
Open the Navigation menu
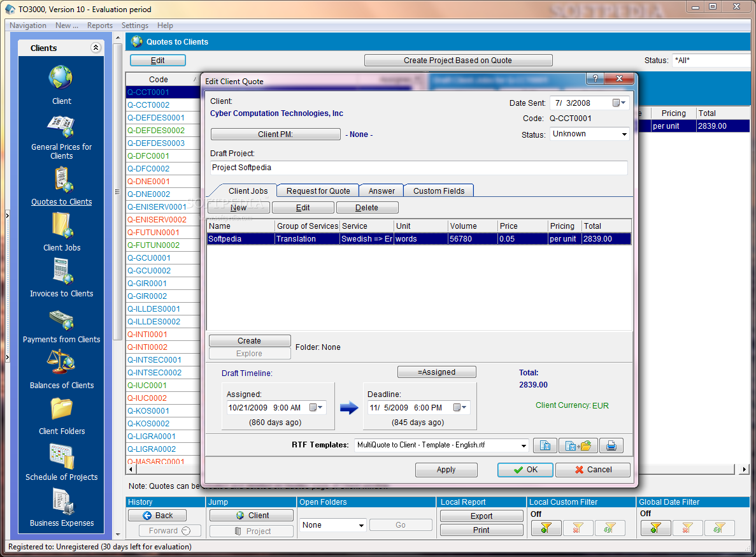point(28,25)
